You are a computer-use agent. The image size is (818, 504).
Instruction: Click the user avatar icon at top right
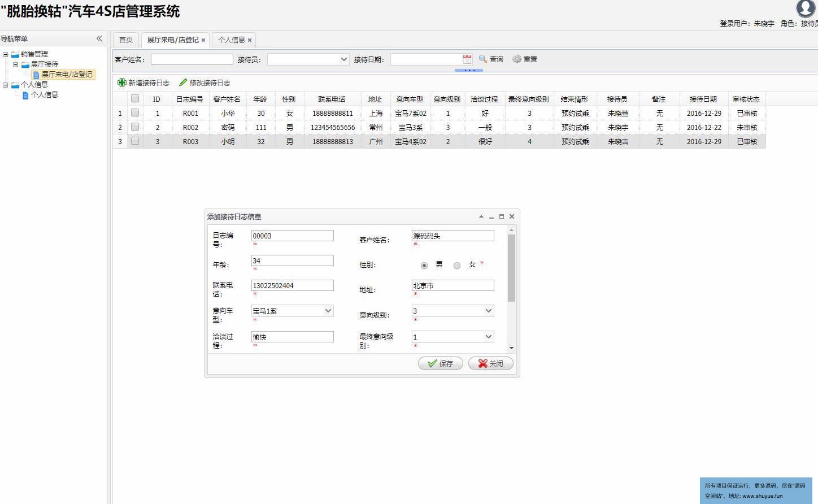pos(806,8)
